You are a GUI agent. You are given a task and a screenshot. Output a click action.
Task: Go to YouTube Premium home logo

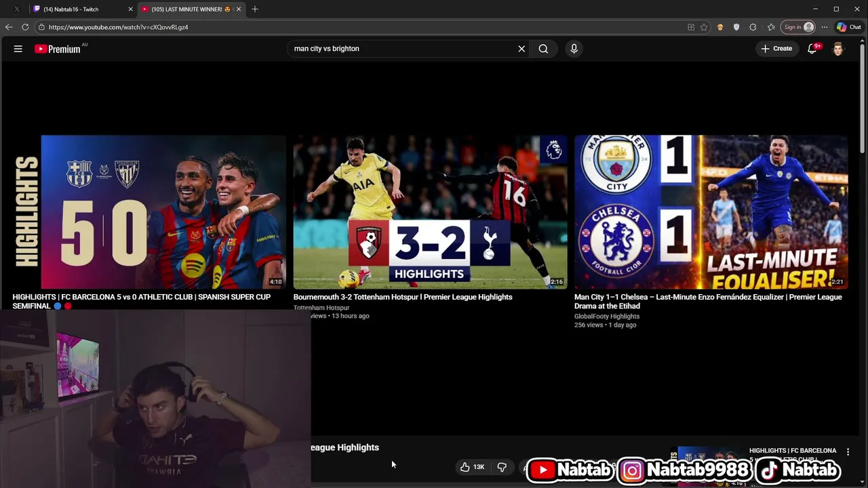tap(58, 49)
